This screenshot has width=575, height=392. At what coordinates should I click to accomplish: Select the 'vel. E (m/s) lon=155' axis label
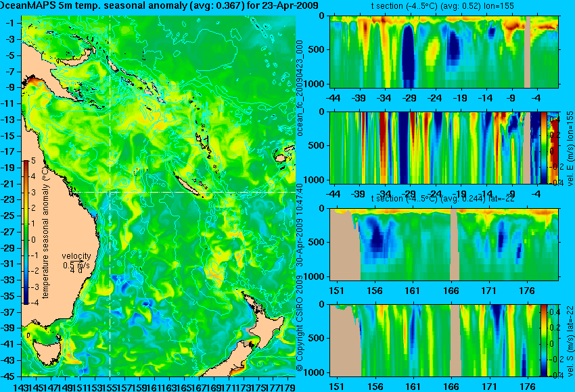(570, 149)
